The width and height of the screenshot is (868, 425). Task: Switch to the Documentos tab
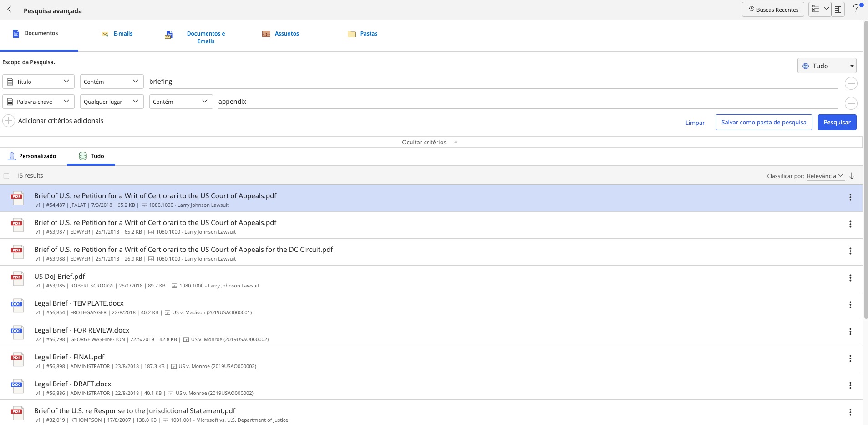tap(39, 33)
